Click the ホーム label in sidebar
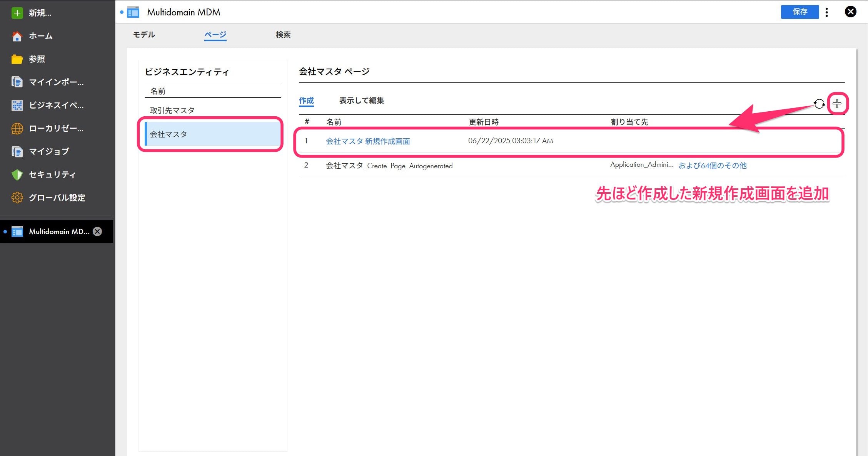 coord(41,36)
